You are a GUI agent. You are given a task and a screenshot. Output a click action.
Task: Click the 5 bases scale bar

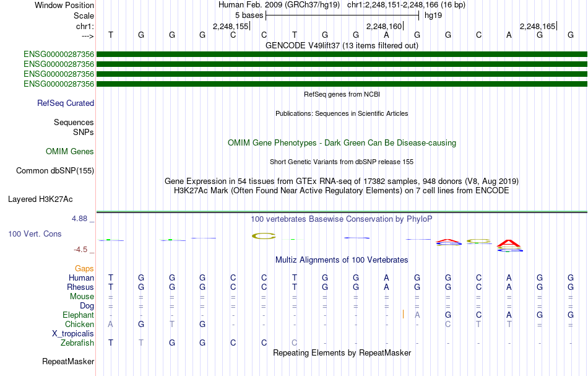coord(342,15)
